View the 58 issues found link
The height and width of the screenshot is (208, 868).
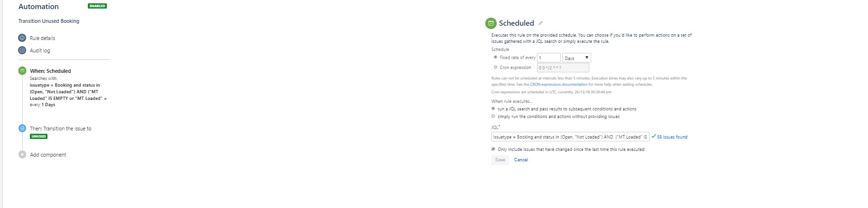[x=672, y=137]
